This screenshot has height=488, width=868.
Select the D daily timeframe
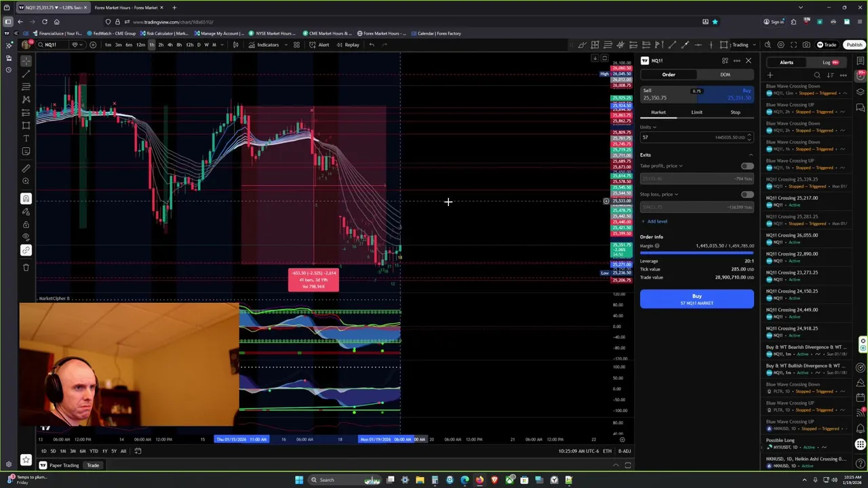[199, 45]
